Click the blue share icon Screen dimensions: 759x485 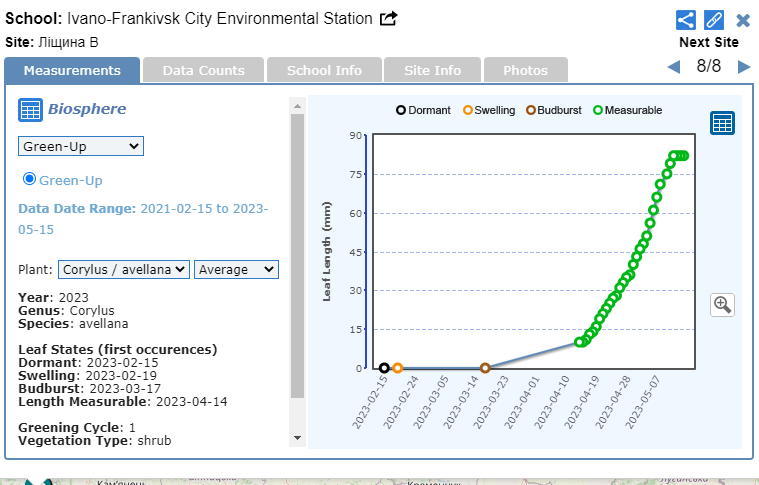(x=686, y=20)
